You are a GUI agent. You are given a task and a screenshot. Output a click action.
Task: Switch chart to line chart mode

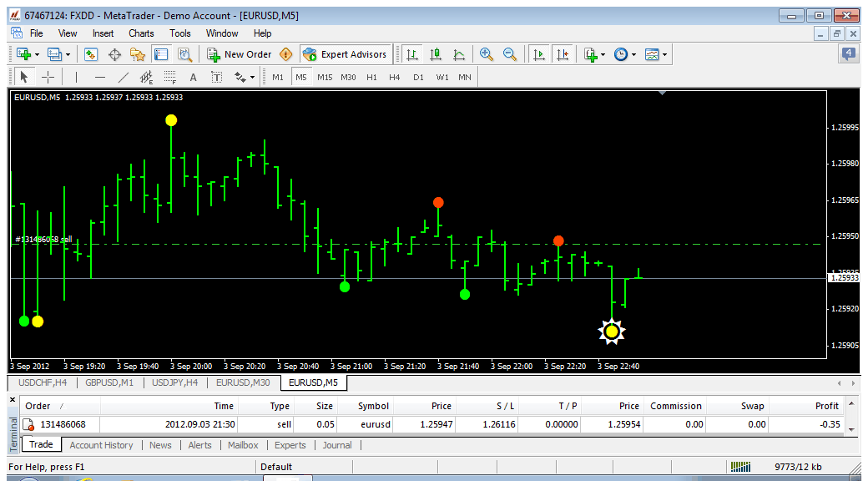(459, 54)
